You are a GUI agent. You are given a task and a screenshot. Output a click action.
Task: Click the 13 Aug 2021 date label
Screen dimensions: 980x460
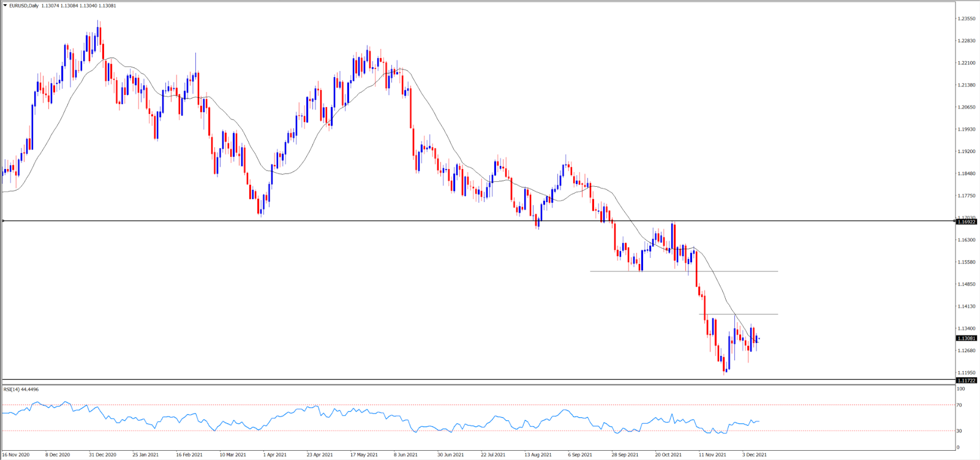tap(537, 454)
